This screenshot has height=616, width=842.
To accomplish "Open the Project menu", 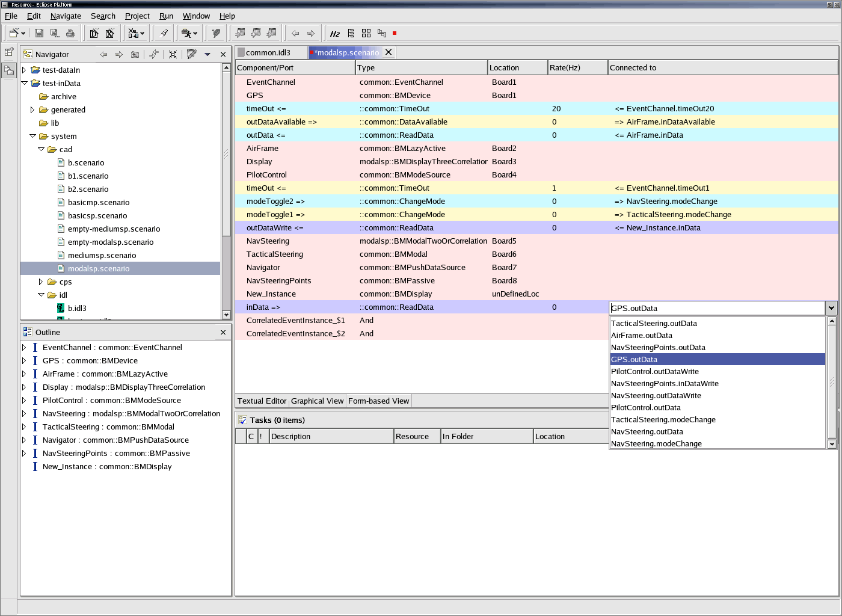I will pos(137,16).
